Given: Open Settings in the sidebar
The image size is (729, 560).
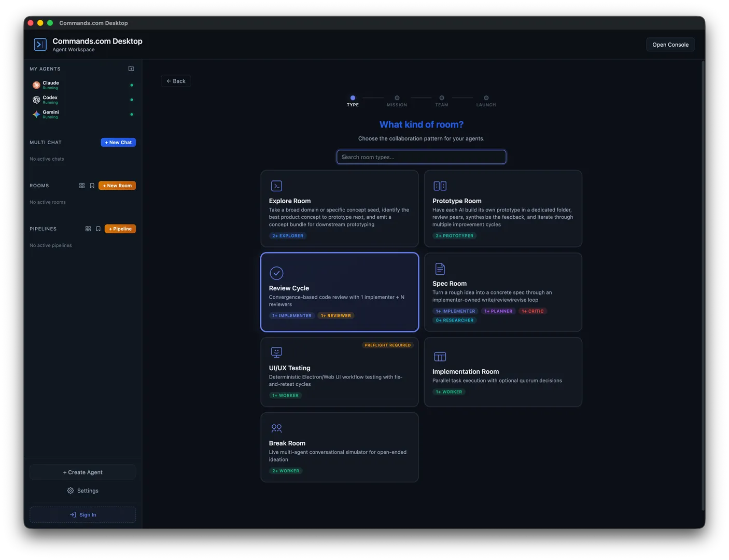Looking at the screenshot, I should coord(83,491).
